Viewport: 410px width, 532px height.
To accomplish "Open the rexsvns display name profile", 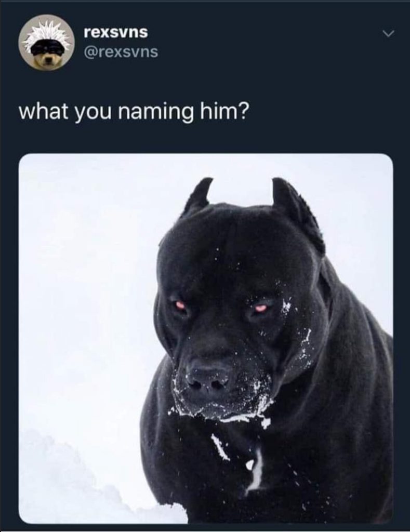I will pyautogui.click(x=116, y=32).
